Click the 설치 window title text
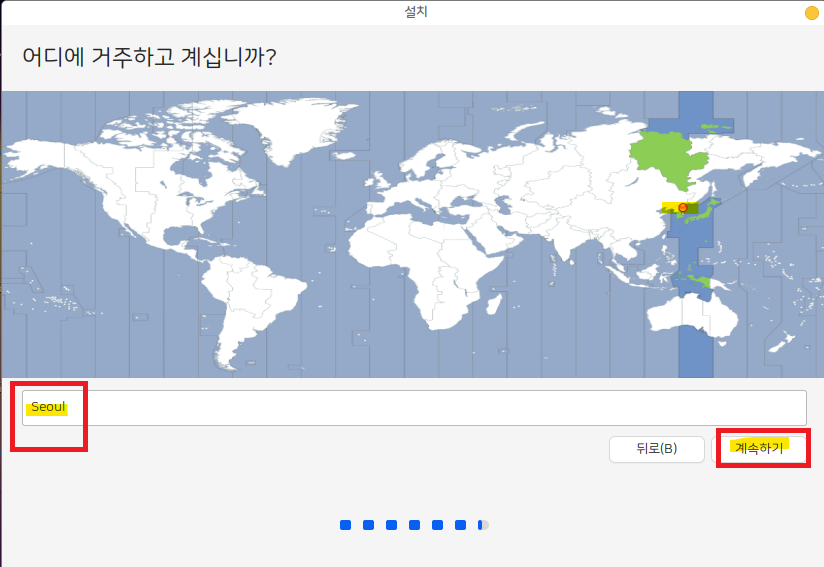Image resolution: width=824 pixels, height=567 pixels. click(x=416, y=12)
